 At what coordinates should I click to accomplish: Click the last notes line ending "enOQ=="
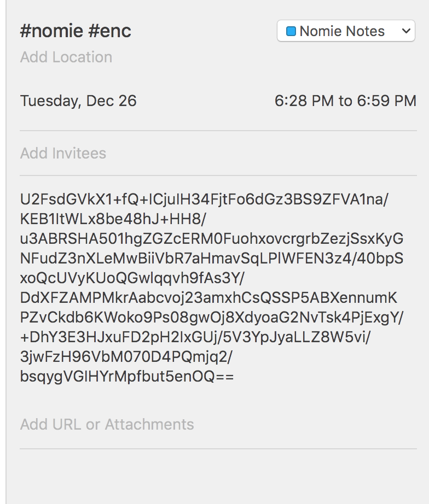tap(127, 377)
